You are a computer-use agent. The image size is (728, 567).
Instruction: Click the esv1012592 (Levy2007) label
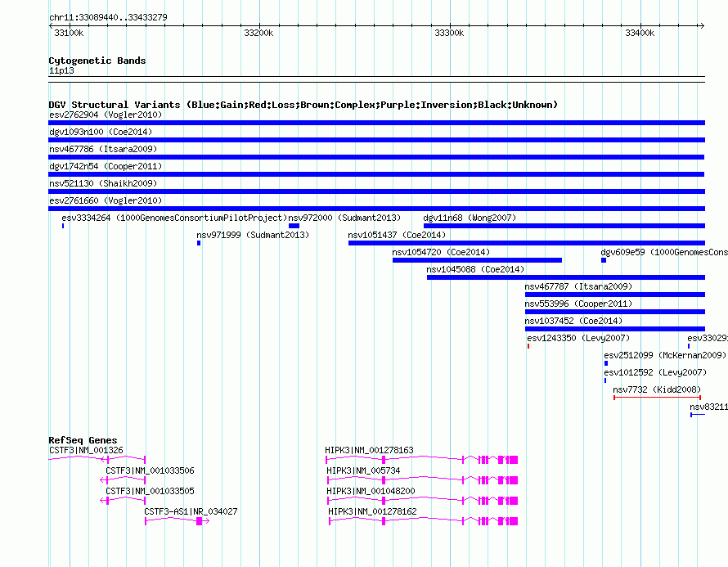[655, 372]
